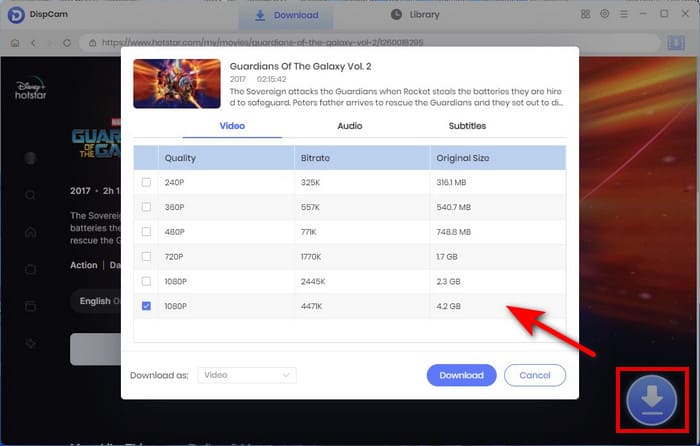The image size is (700, 446).
Task: Open the Download as Video dropdown
Action: coord(247,375)
